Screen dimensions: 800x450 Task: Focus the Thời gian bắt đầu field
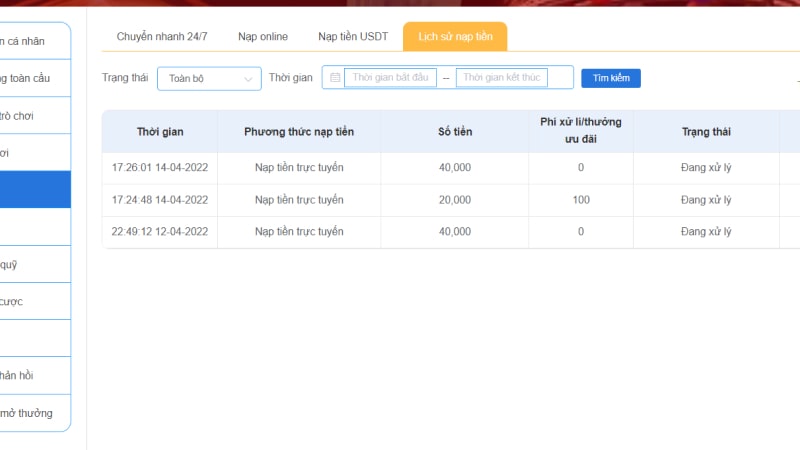[x=390, y=78]
